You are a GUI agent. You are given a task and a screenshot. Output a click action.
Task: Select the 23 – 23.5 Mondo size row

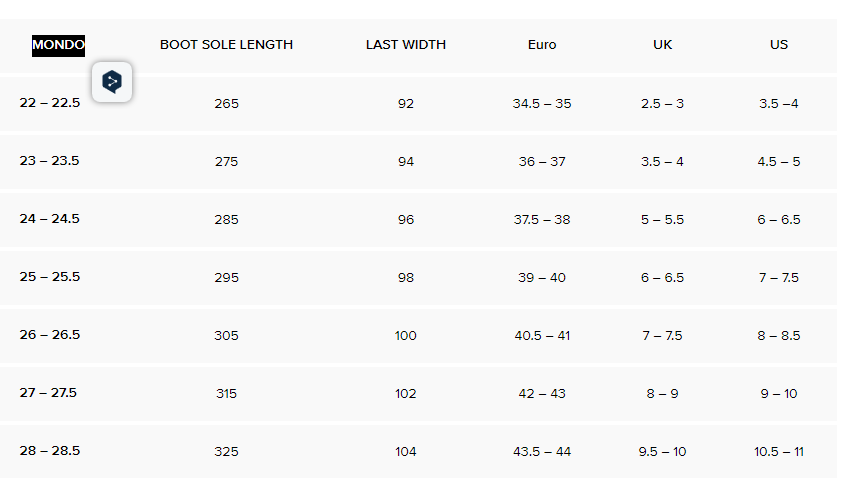(49, 161)
